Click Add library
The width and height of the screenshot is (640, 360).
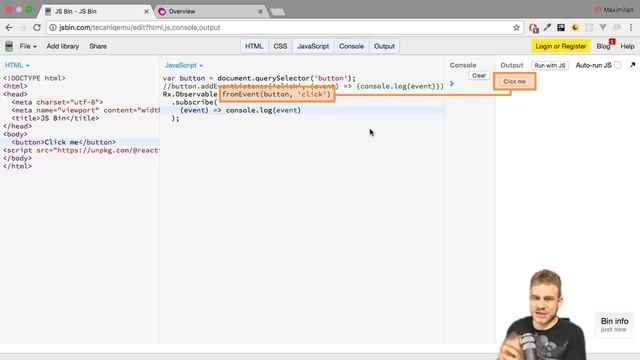tap(63, 46)
